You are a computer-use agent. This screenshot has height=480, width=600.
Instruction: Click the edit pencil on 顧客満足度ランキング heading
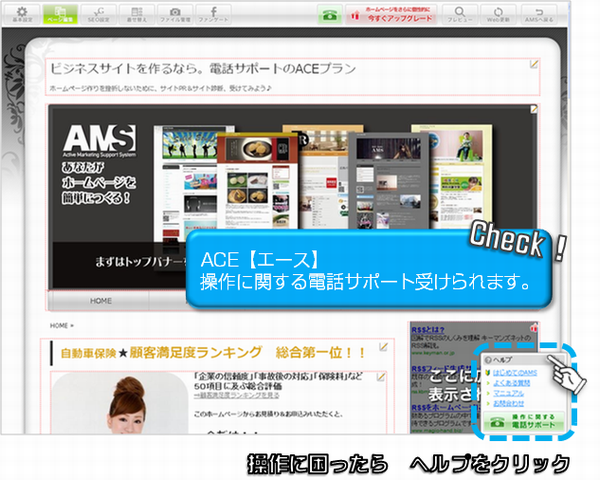383,347
